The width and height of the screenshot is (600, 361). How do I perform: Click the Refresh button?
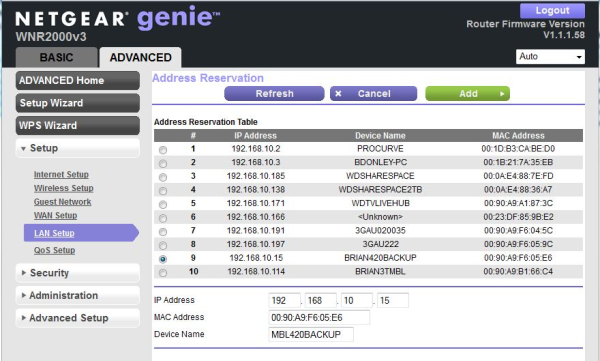[x=274, y=94]
